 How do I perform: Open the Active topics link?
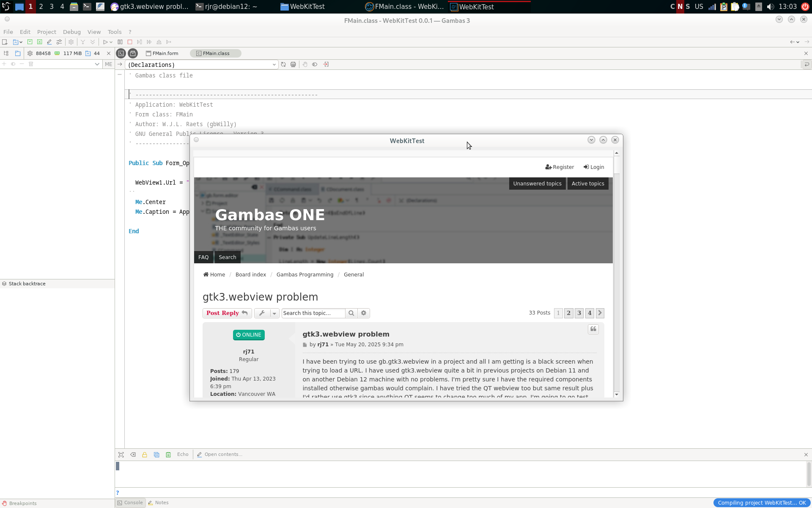[587, 184]
